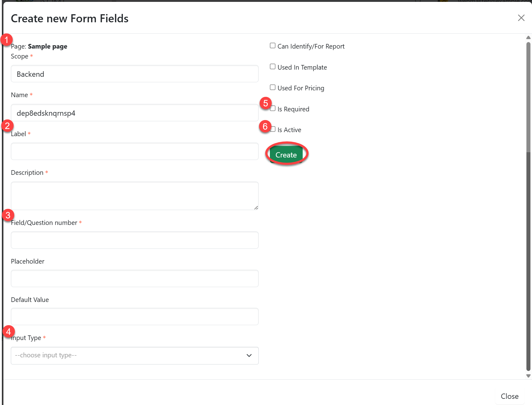This screenshot has height=405, width=532.
Task: Click the Placeholder text field
Action: pos(135,278)
